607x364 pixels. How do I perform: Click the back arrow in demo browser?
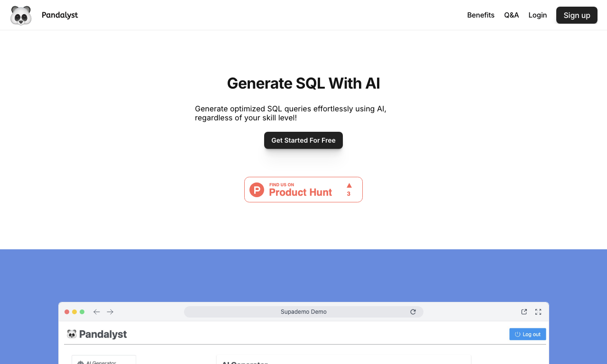[97, 312]
